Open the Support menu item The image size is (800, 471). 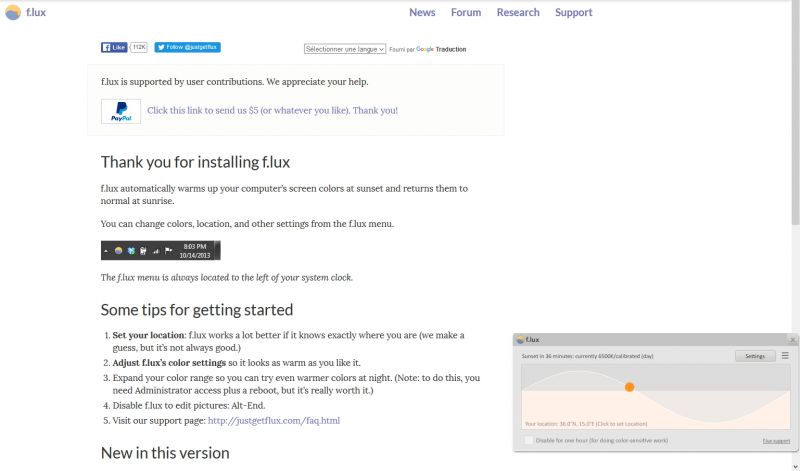(573, 12)
